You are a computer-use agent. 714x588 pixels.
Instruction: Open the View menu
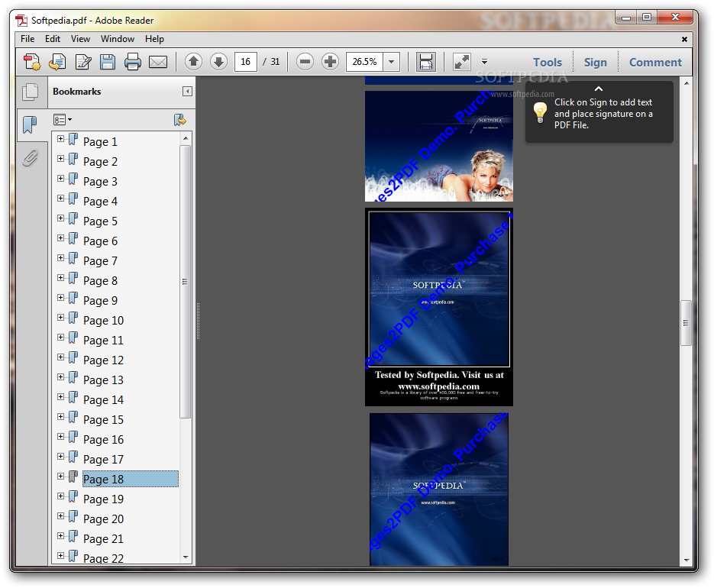[x=80, y=39]
